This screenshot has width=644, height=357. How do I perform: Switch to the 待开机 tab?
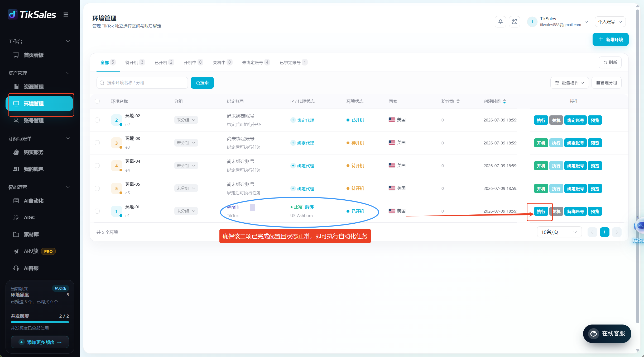pyautogui.click(x=134, y=63)
